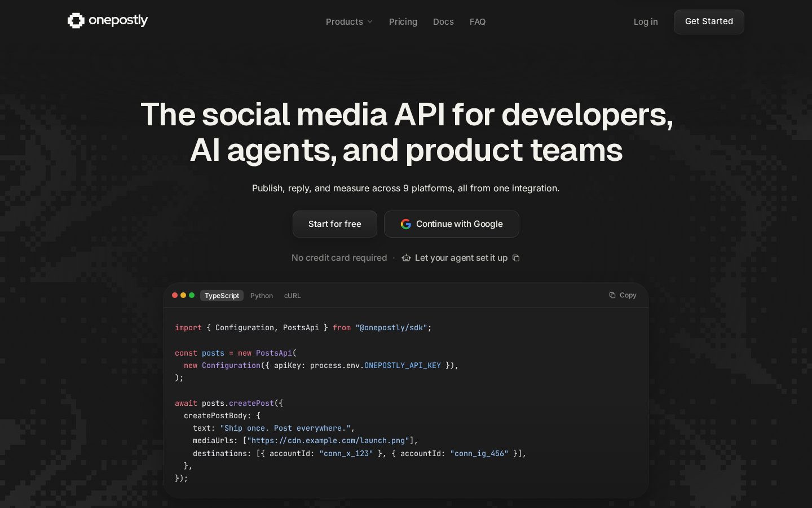This screenshot has width=812, height=508.
Task: Go to the Pricing page
Action: tap(403, 21)
